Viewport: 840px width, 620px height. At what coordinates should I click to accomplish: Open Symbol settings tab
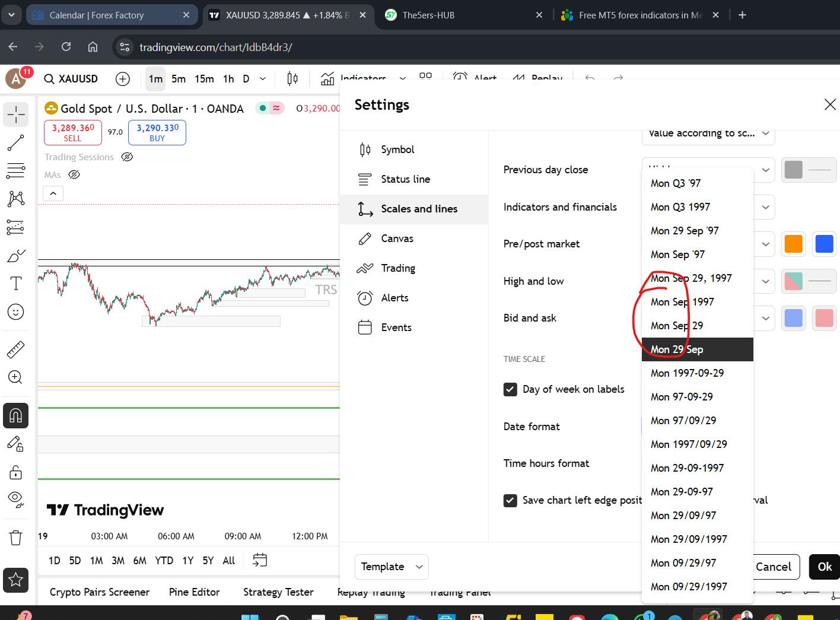(x=414, y=150)
